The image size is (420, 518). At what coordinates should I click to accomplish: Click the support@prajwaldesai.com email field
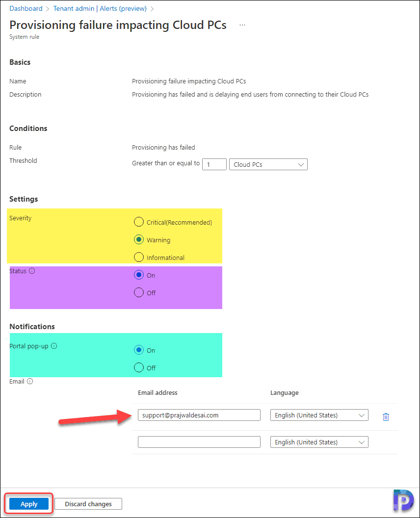click(199, 415)
